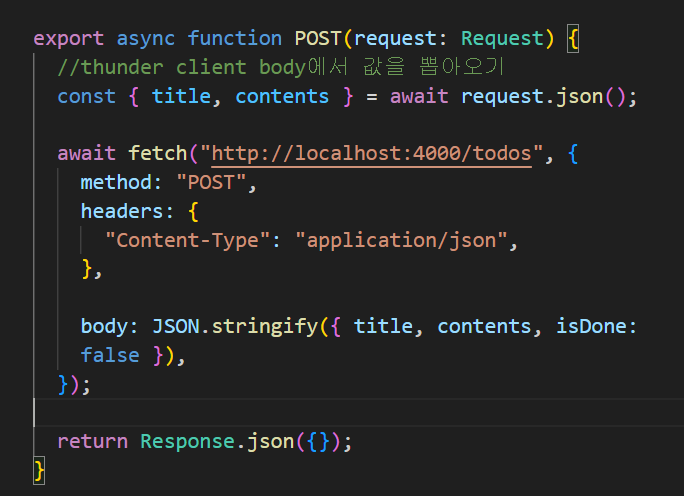Click the opening brace after Request)

[573, 38]
